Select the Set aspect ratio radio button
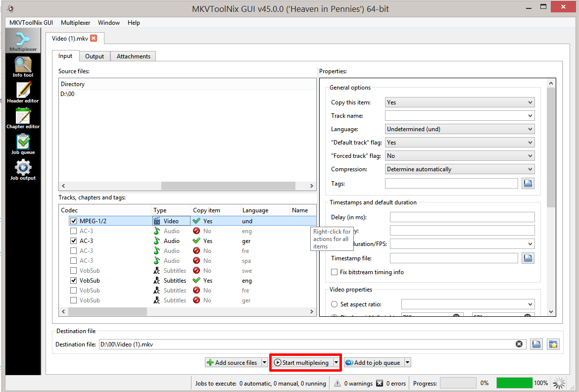Image resolution: width=579 pixels, height=392 pixels. click(x=334, y=304)
